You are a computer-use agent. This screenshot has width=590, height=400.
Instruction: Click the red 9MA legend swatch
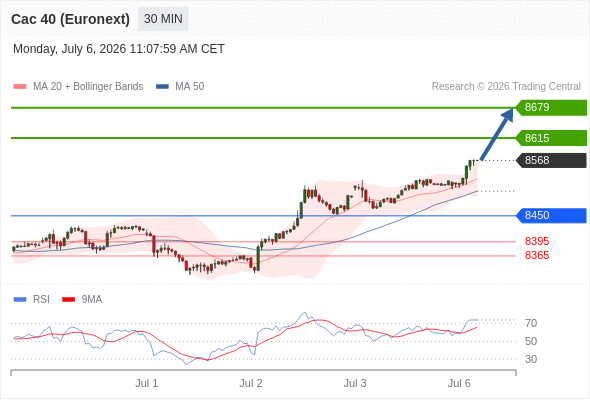68,300
